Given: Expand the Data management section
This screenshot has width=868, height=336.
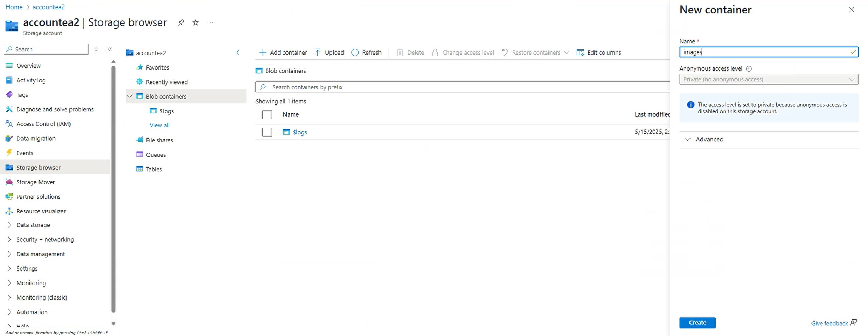Looking at the screenshot, I should tap(9, 254).
